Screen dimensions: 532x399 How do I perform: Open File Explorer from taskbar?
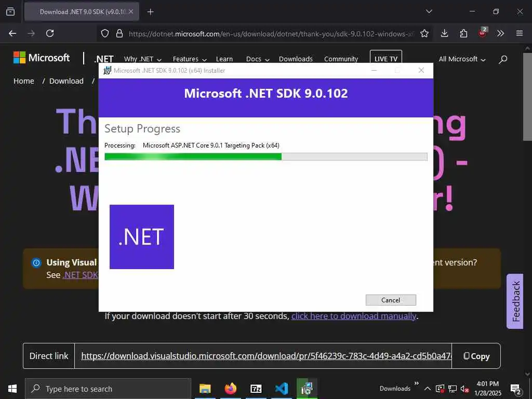tap(205, 389)
